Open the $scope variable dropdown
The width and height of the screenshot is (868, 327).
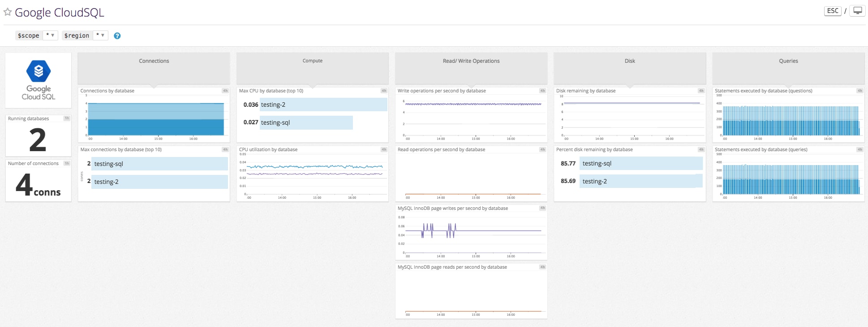click(50, 35)
